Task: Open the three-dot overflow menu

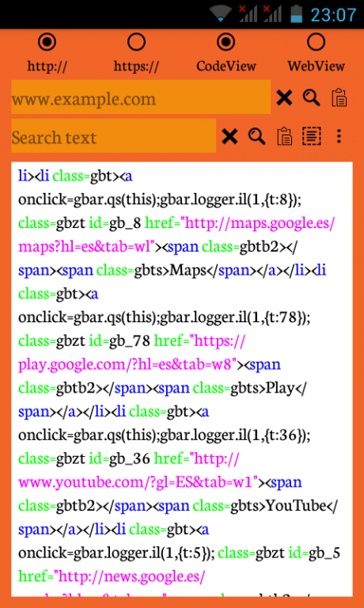Action: [x=339, y=136]
